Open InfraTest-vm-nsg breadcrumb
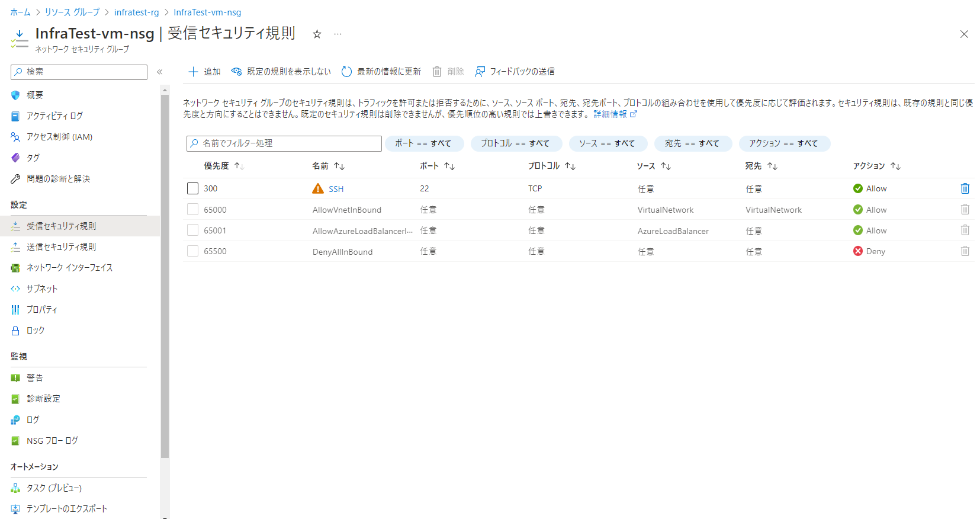 coord(207,12)
